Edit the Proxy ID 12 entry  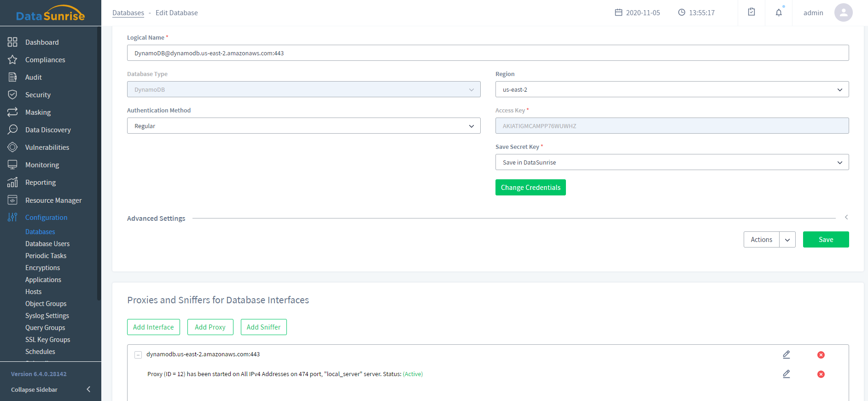(786, 374)
